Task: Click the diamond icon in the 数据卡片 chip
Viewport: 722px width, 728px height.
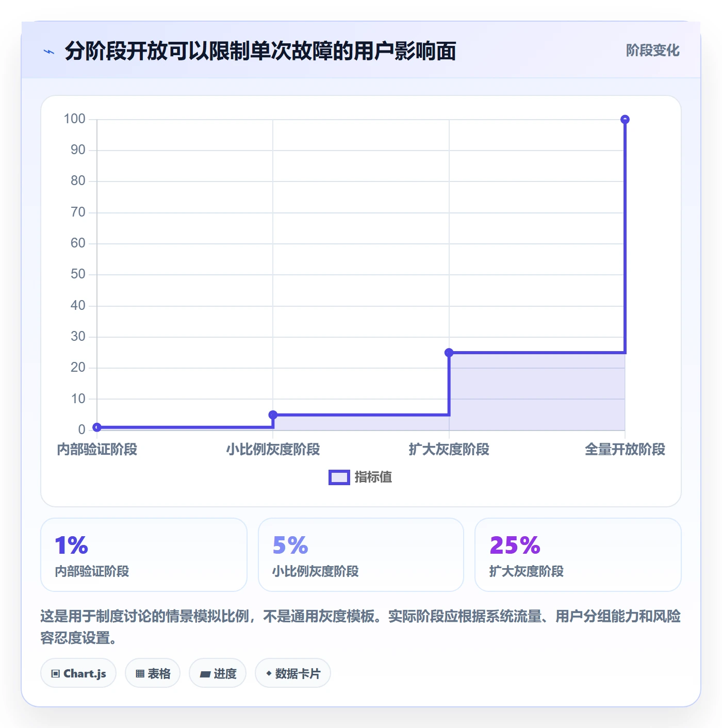Action: point(269,673)
